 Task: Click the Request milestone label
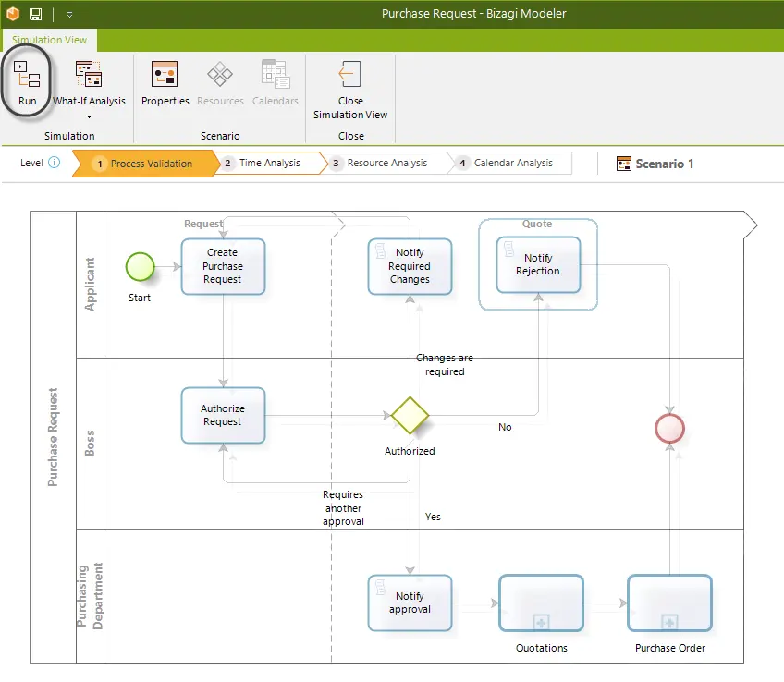tap(203, 224)
